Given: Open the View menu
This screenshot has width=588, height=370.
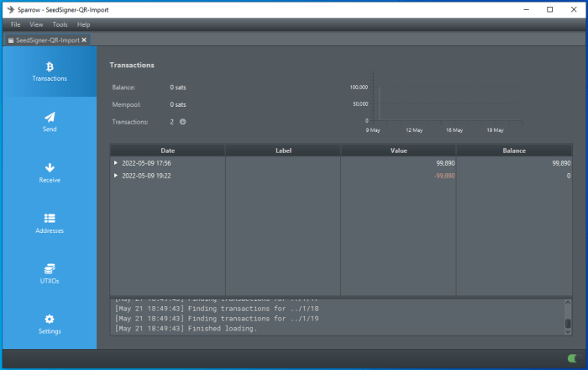Looking at the screenshot, I should (x=36, y=24).
